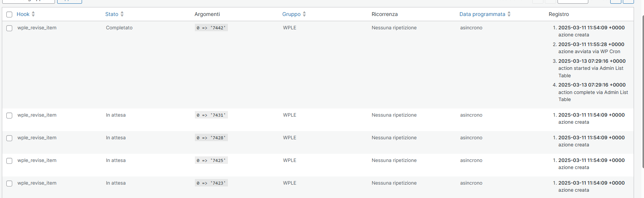Click In attesa status in '7431' row

(x=116, y=115)
